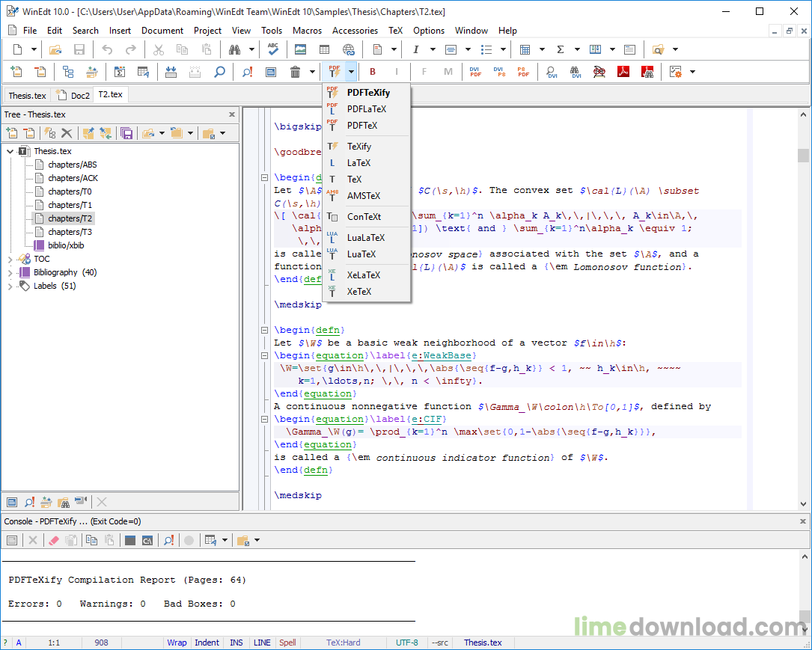The image size is (812, 650).
Task: Toggle Spell indicator in status bar
Action: (x=287, y=643)
